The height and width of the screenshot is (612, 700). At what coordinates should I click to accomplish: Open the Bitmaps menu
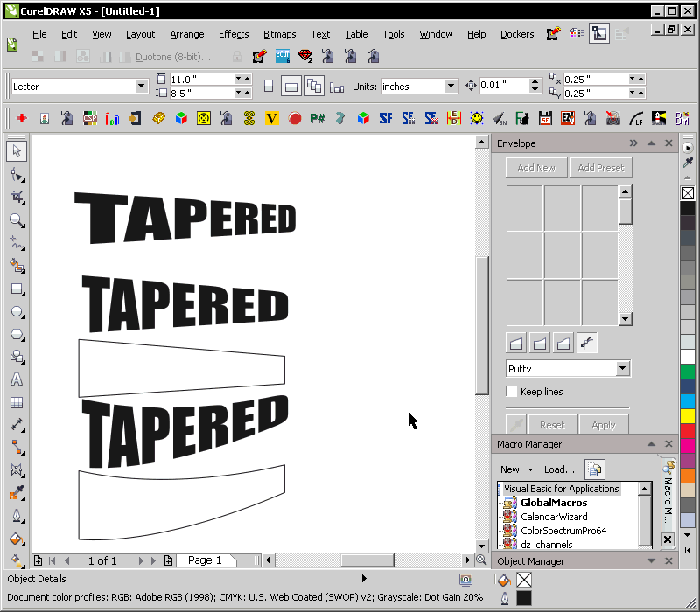tap(279, 34)
